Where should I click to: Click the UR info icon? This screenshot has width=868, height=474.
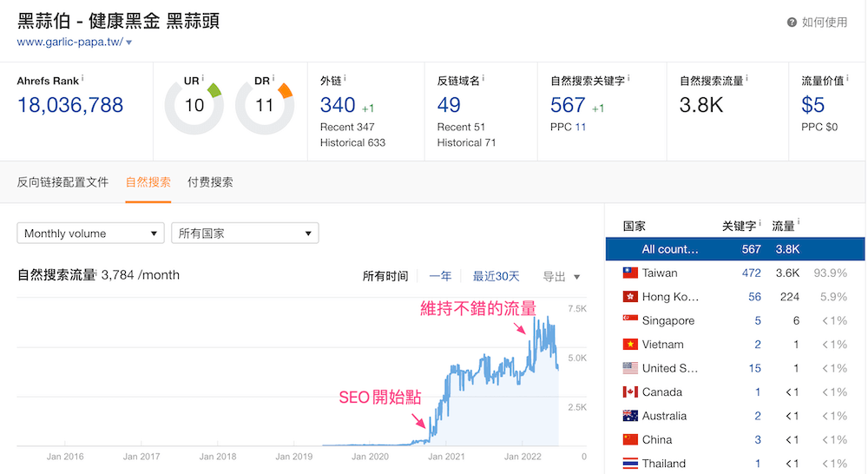[x=202, y=78]
